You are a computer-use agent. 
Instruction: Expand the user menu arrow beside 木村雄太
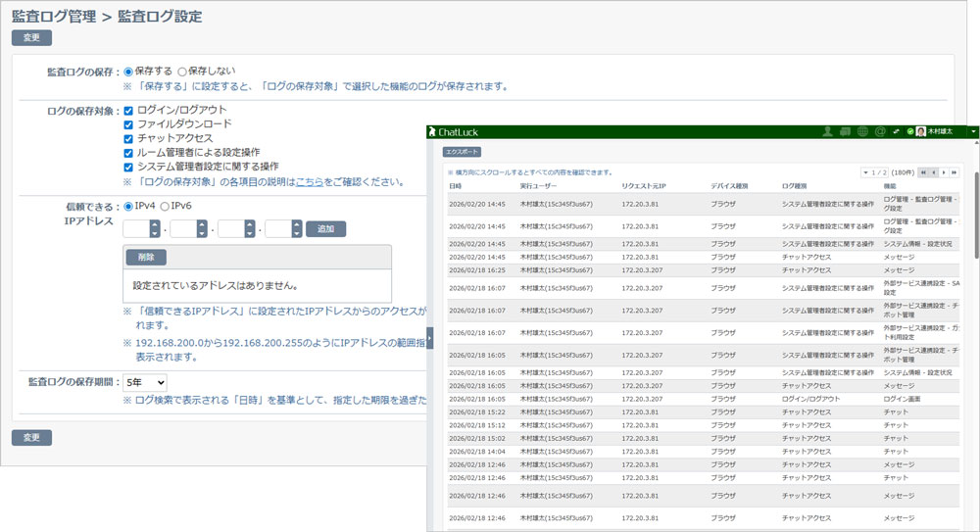click(x=972, y=132)
